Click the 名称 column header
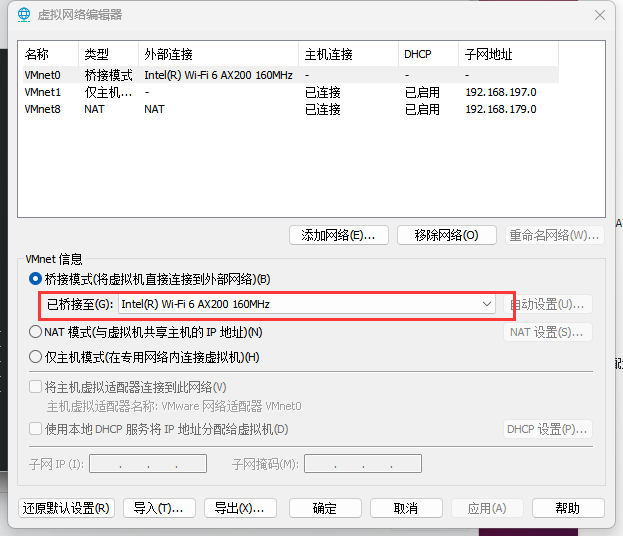 click(50, 54)
